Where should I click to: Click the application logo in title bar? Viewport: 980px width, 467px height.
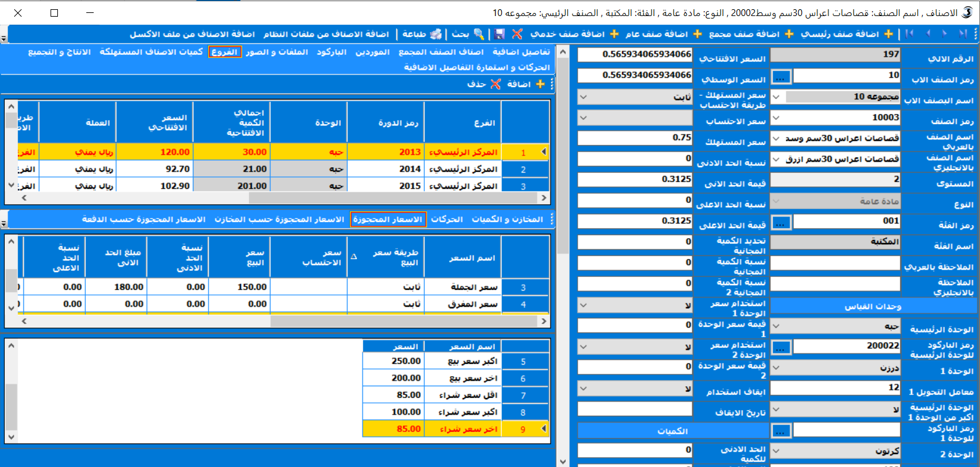[x=968, y=12]
